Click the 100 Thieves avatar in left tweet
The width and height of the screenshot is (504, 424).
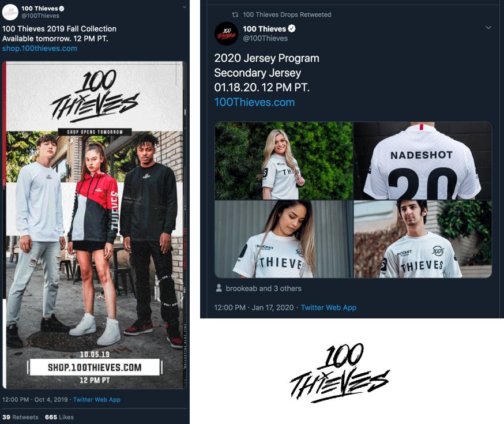(10, 12)
